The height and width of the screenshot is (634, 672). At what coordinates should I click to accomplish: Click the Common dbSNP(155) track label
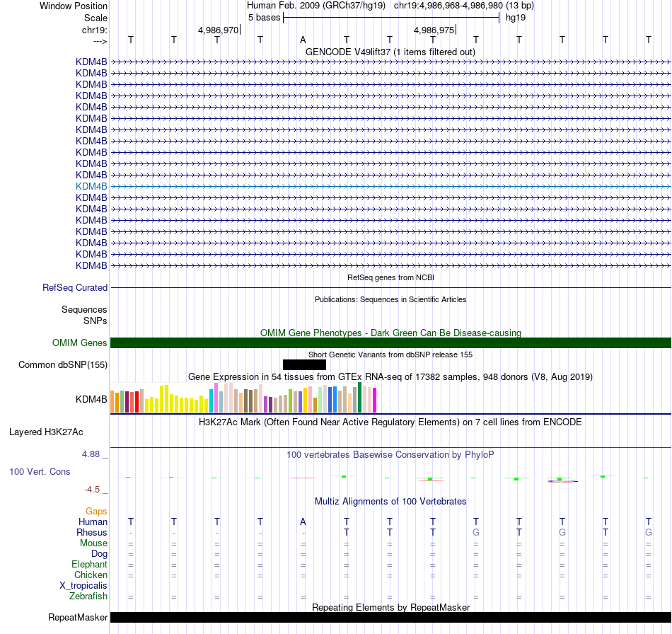(x=62, y=365)
